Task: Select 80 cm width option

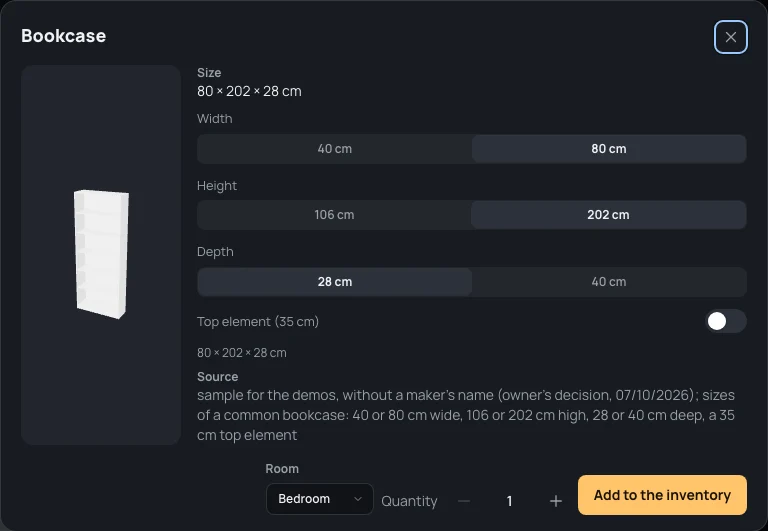Action: [x=609, y=149]
